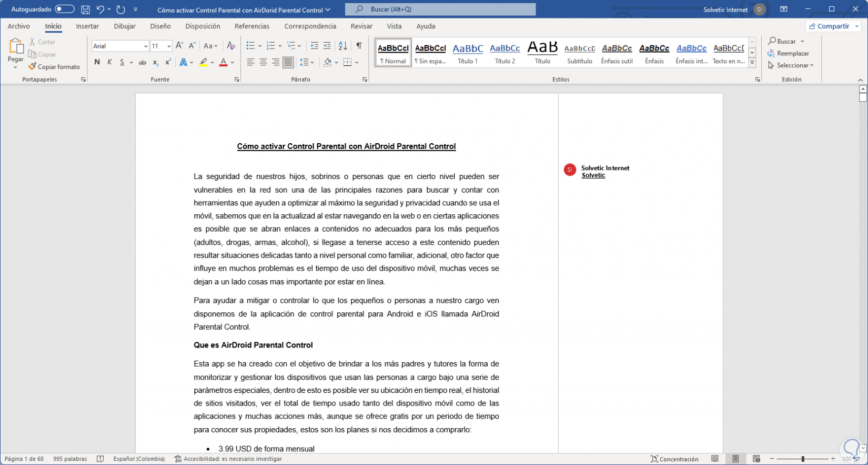Show paragraph marks and hidden symbols
Screen dimensions: 868x465
pyautogui.click(x=359, y=46)
